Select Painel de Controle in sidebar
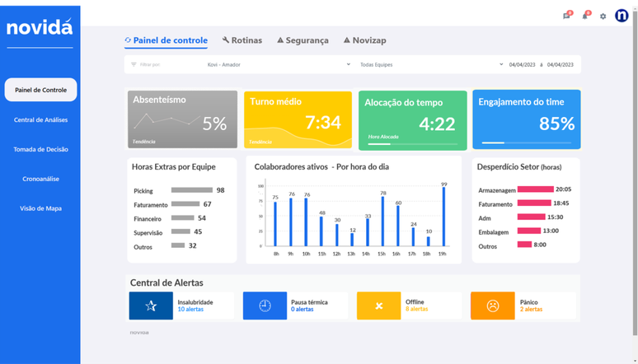This screenshot has height=364, width=638. pyautogui.click(x=40, y=90)
